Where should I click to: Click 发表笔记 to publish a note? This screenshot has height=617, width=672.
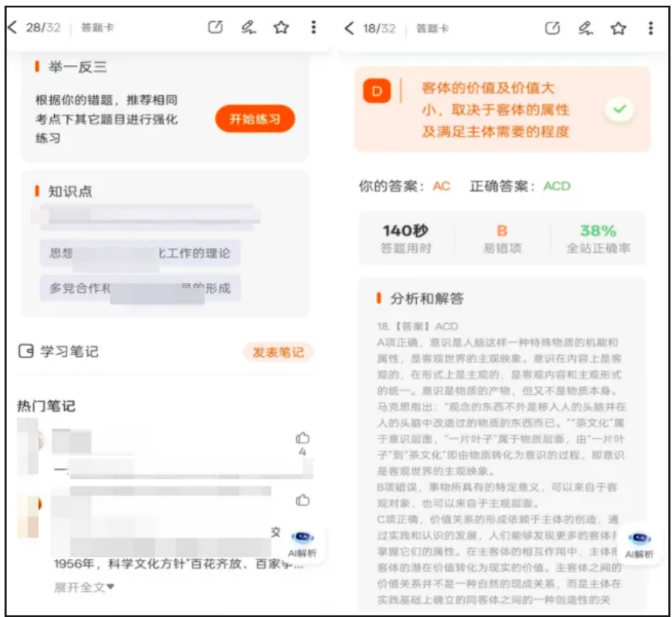pos(279,352)
